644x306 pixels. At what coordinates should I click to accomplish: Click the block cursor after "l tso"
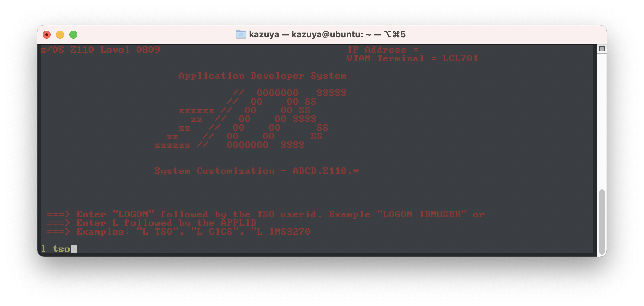[x=74, y=249]
